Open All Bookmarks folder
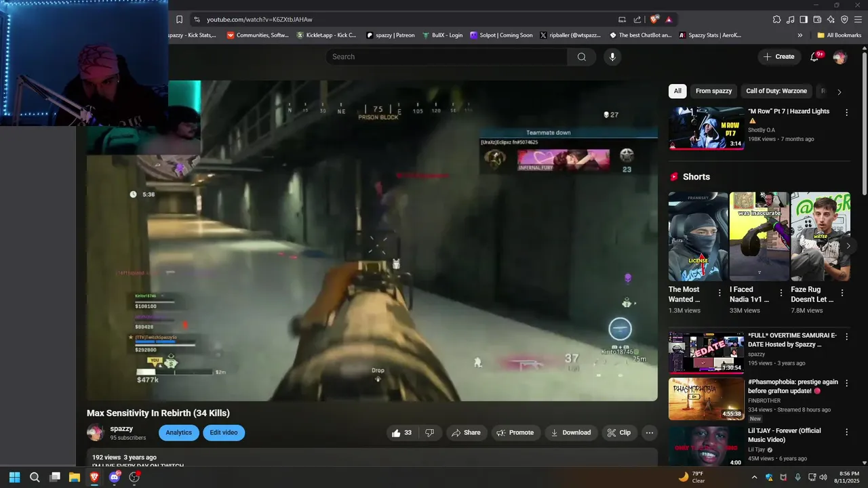The image size is (868, 488). tap(839, 35)
